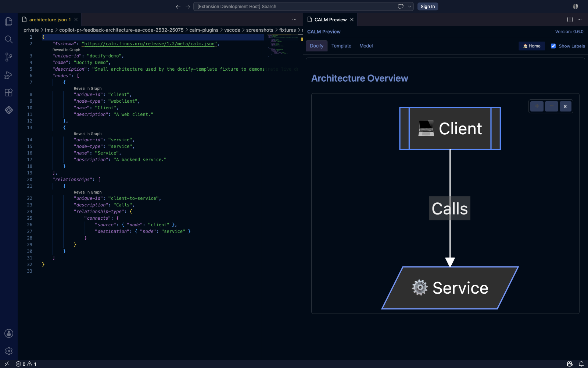Screen dimensions: 588x368
Task: Switch to the Template tab
Action: click(341, 46)
